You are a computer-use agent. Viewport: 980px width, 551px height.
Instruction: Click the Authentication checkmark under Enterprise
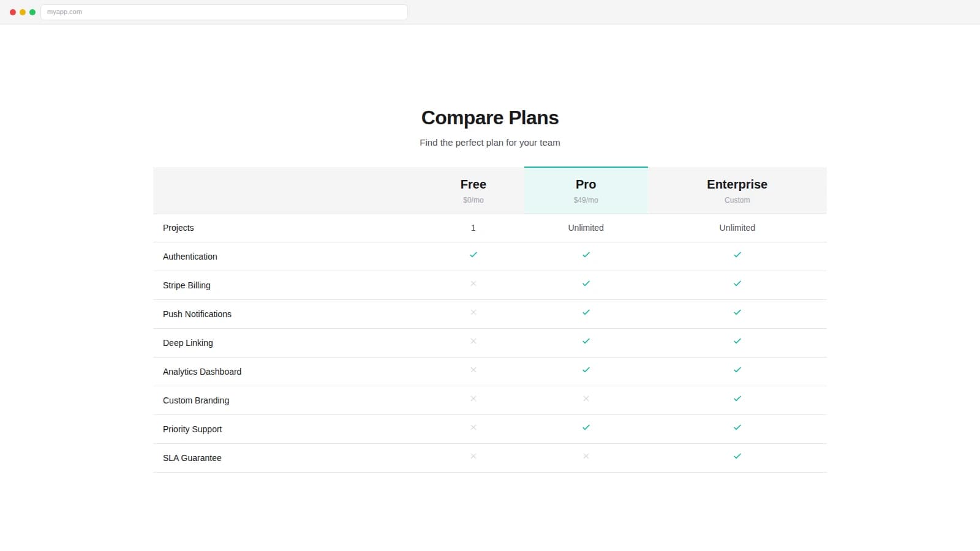pyautogui.click(x=737, y=255)
